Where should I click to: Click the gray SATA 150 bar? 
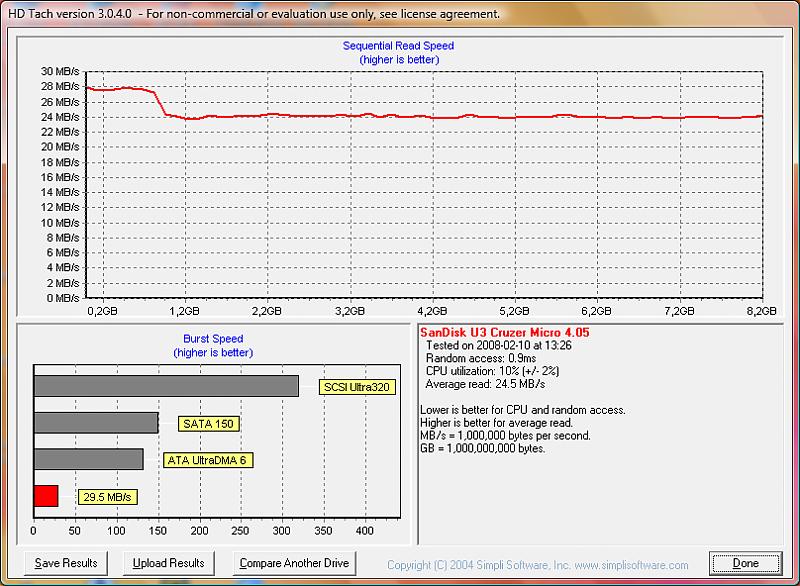(x=96, y=423)
